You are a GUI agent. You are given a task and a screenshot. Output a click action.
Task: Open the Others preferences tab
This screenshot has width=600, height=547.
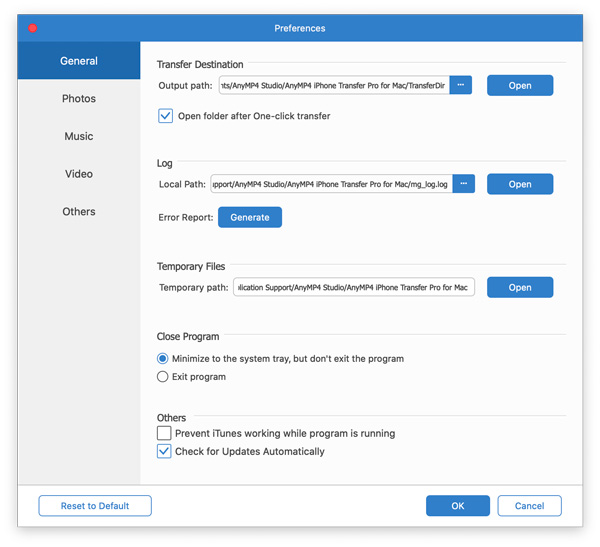tap(79, 212)
